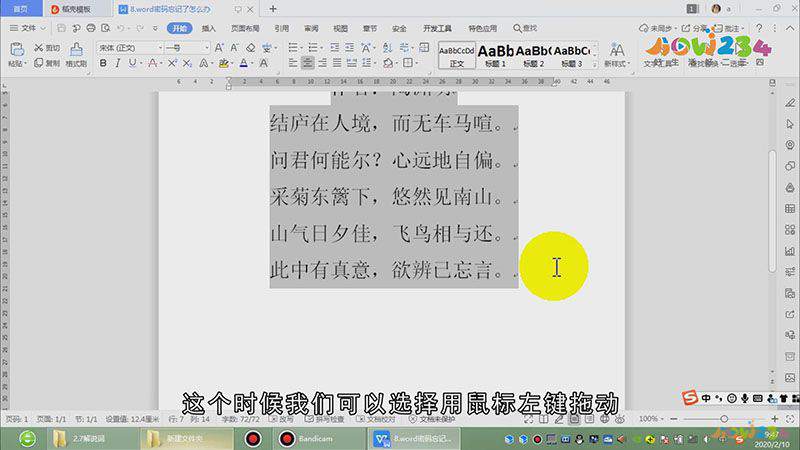Open the Page Layout ribbon tab

point(245,29)
